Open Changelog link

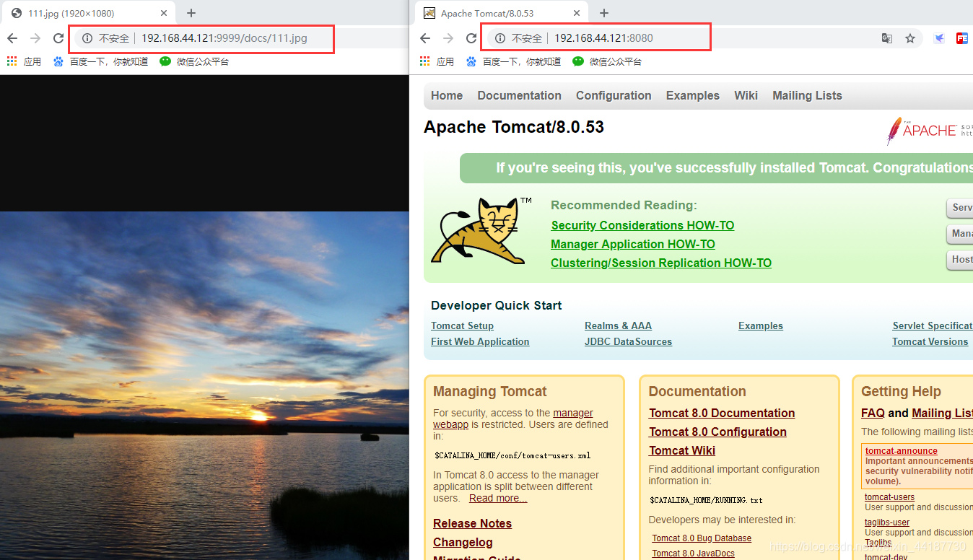tap(463, 542)
